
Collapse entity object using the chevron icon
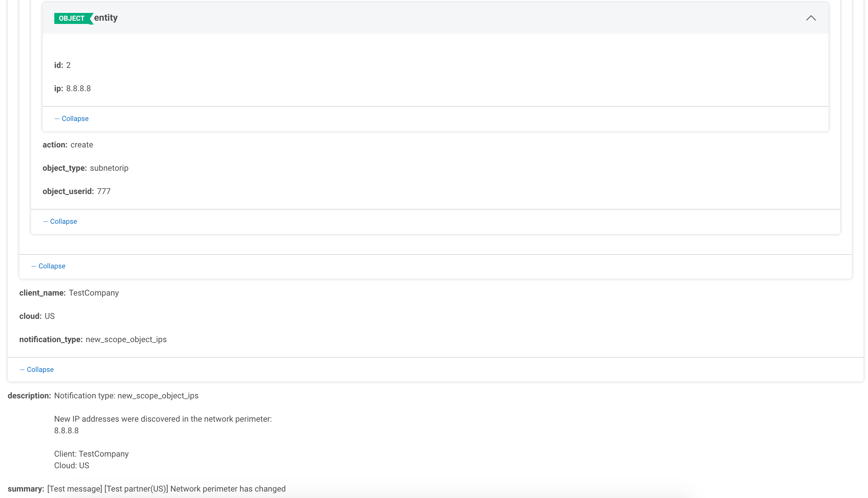pos(811,18)
